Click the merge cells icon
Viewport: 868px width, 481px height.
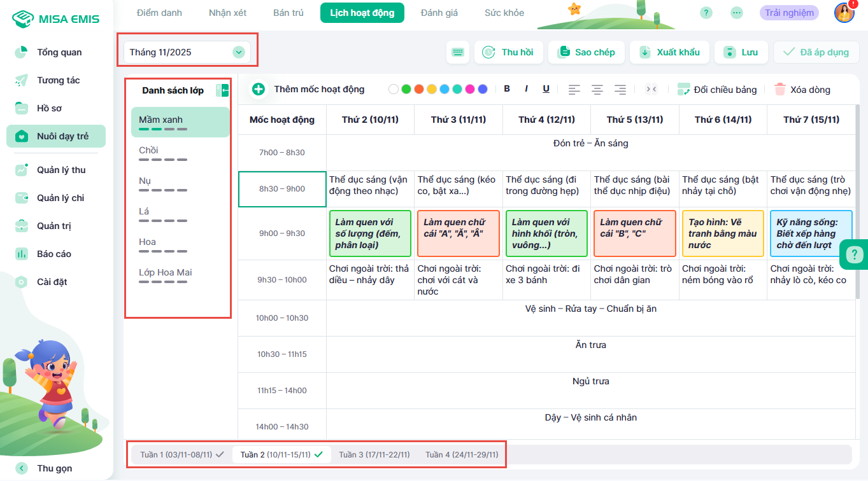coord(651,90)
